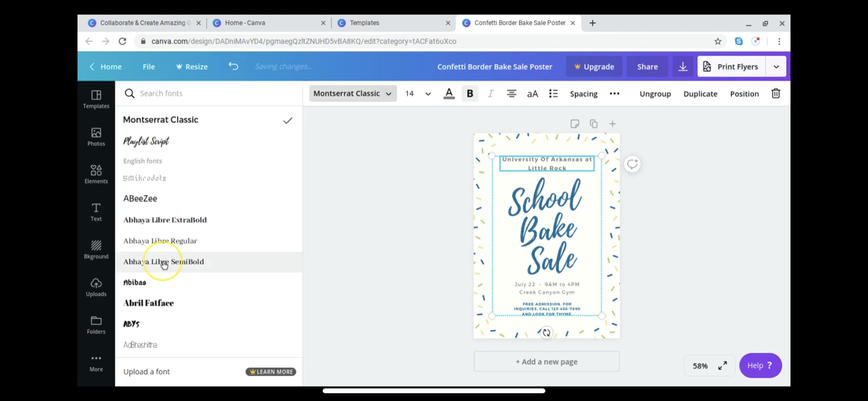Open a new browser tab
Viewport: 868px width, 401px height.
(592, 23)
